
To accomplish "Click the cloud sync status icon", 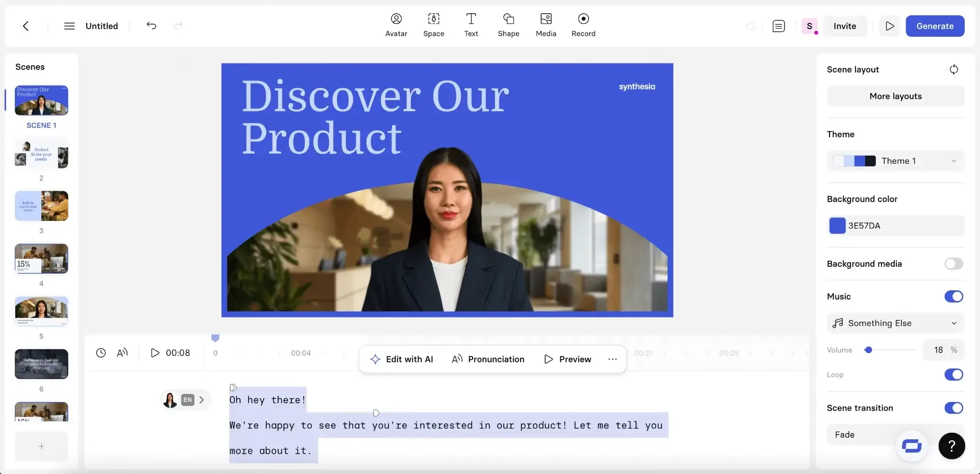I will (x=750, y=26).
